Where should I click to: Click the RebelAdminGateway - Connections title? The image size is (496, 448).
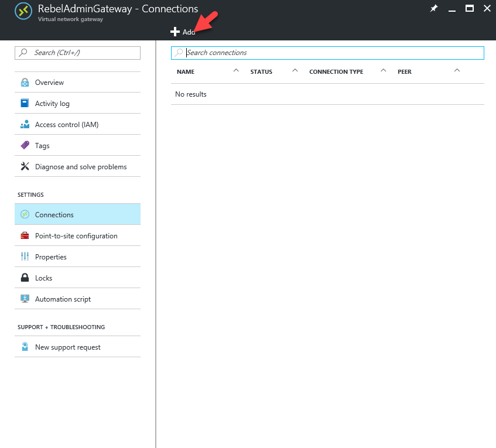pyautogui.click(x=118, y=9)
